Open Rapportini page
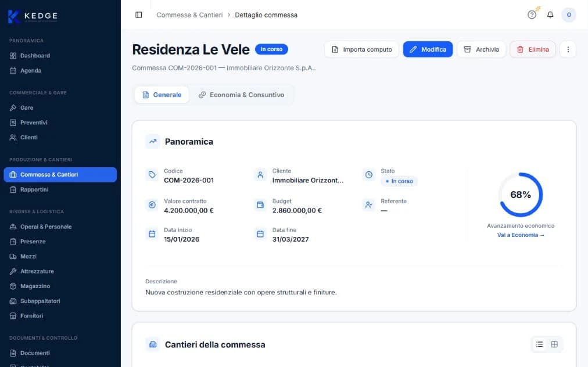 pyautogui.click(x=60, y=190)
